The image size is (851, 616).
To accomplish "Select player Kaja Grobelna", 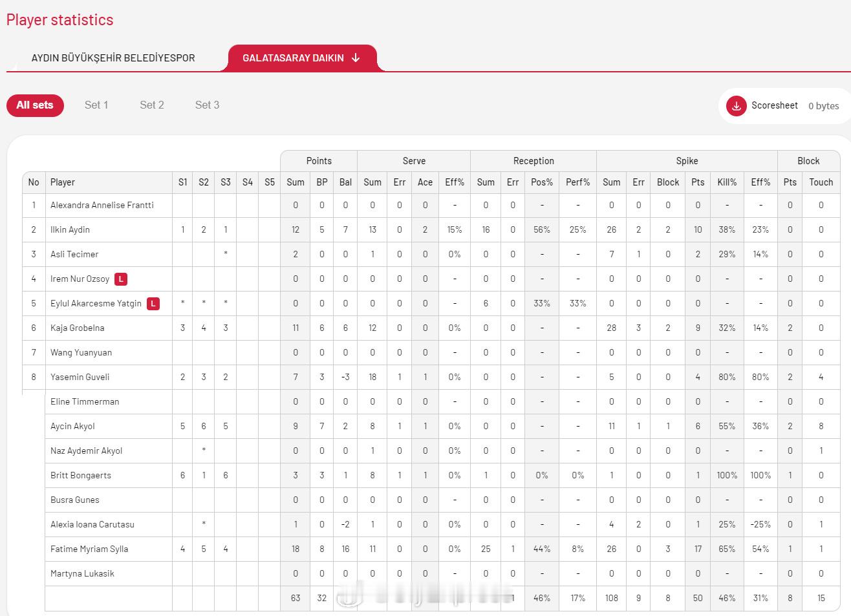I will 77,328.
